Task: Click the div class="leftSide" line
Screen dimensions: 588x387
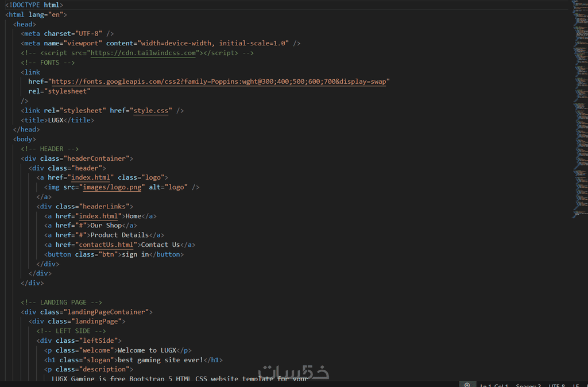Action: [79, 341]
